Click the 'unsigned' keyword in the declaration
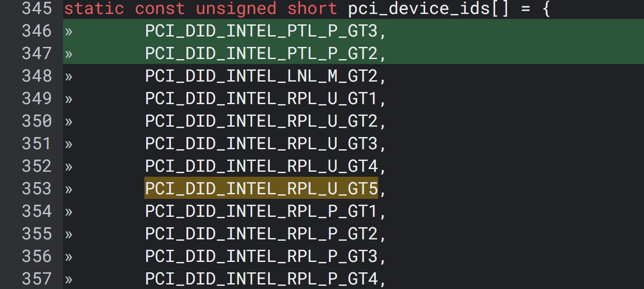Viewport: 644px width, 289px height. tap(236, 9)
